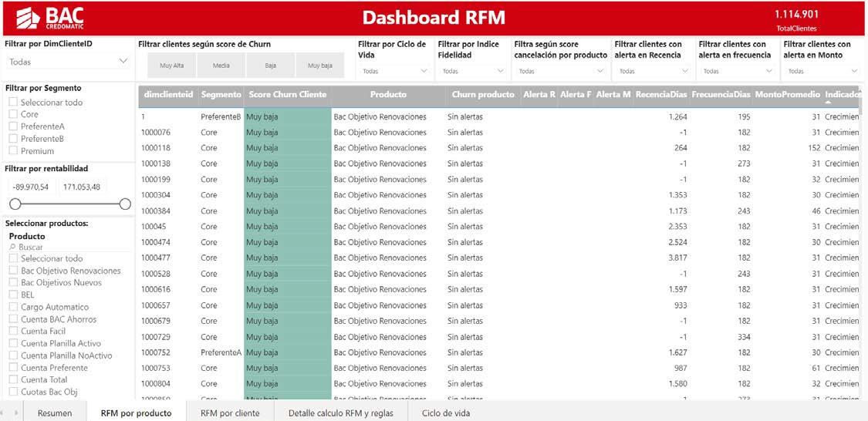Tick the Cuenta Facil checkbox
This screenshot has width=868, height=421.
(x=13, y=332)
